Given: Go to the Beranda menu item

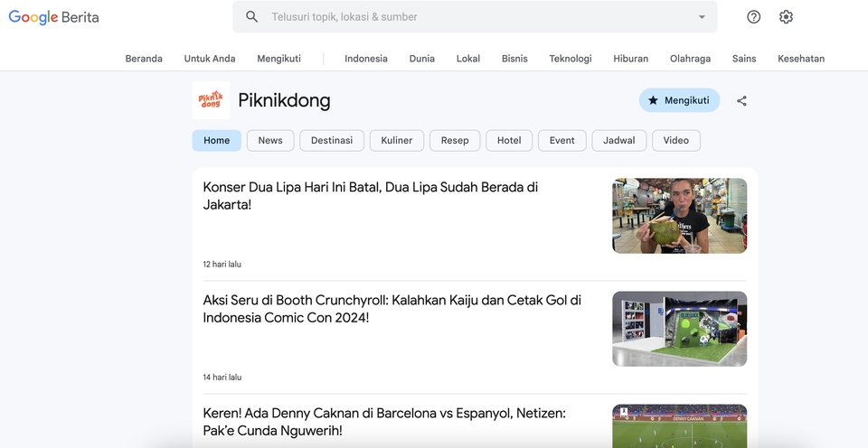Looking at the screenshot, I should [144, 59].
